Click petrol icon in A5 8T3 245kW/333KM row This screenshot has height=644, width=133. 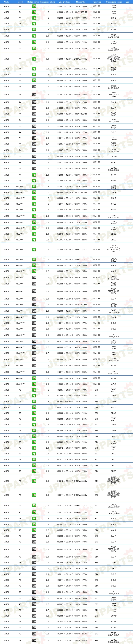34,495
